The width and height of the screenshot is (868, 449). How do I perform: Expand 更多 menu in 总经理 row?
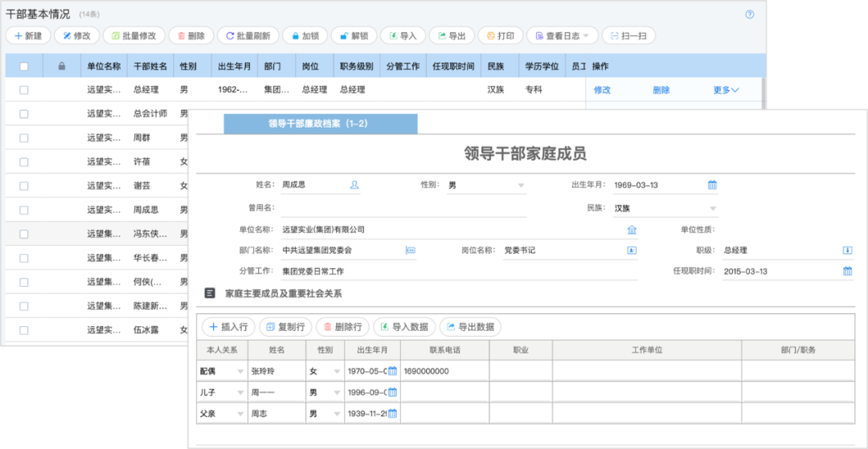(727, 90)
